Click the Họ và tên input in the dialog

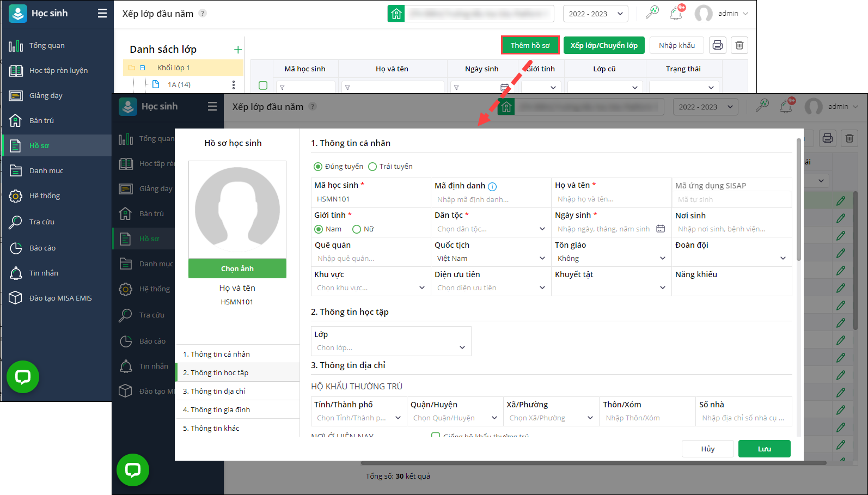pos(611,199)
